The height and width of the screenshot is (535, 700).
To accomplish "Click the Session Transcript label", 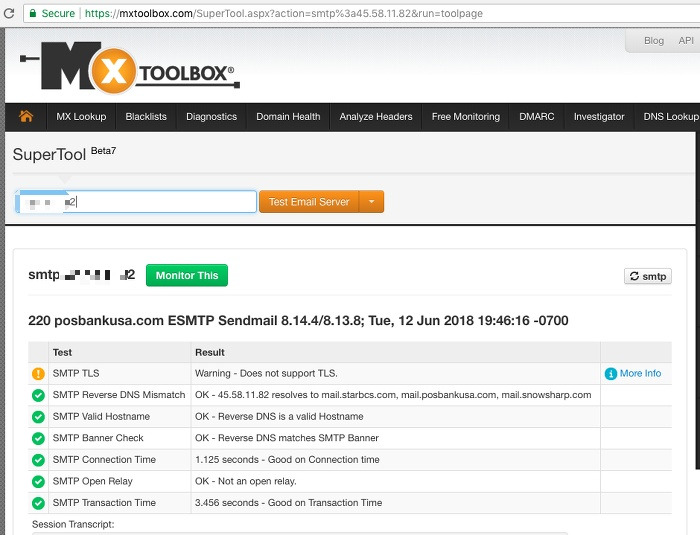I will (73, 524).
